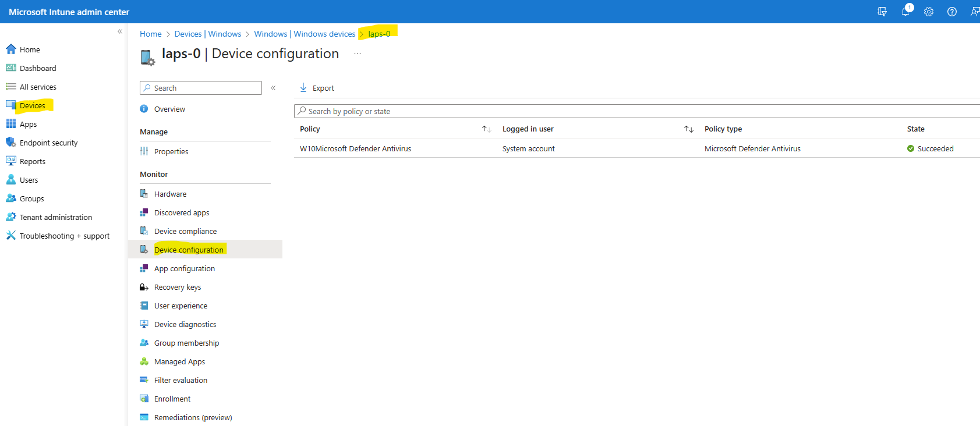Click the Properties bars icon
Viewport: 980px width, 426px height.
pos(144,151)
